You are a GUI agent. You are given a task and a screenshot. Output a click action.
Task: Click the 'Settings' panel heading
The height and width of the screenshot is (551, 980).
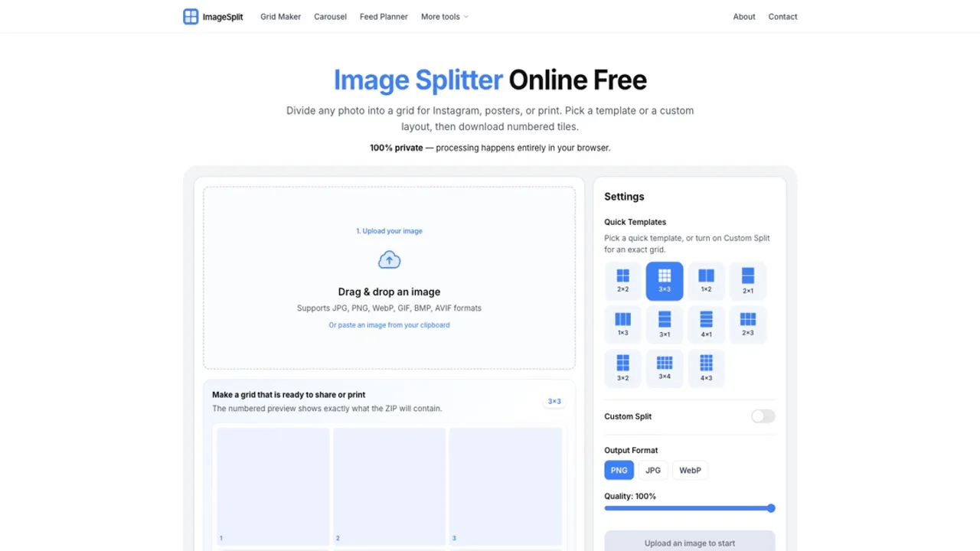[x=624, y=197]
